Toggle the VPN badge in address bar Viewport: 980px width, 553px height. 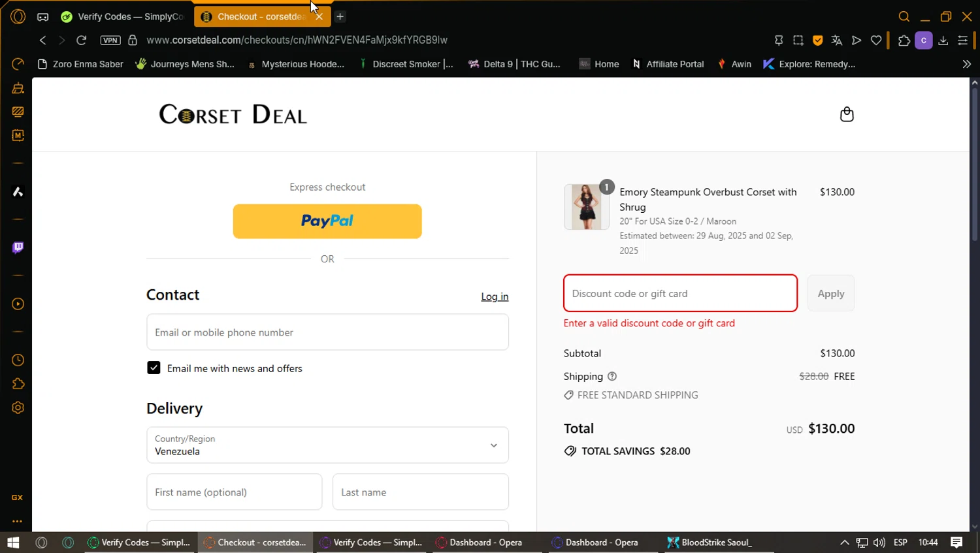[x=110, y=40]
